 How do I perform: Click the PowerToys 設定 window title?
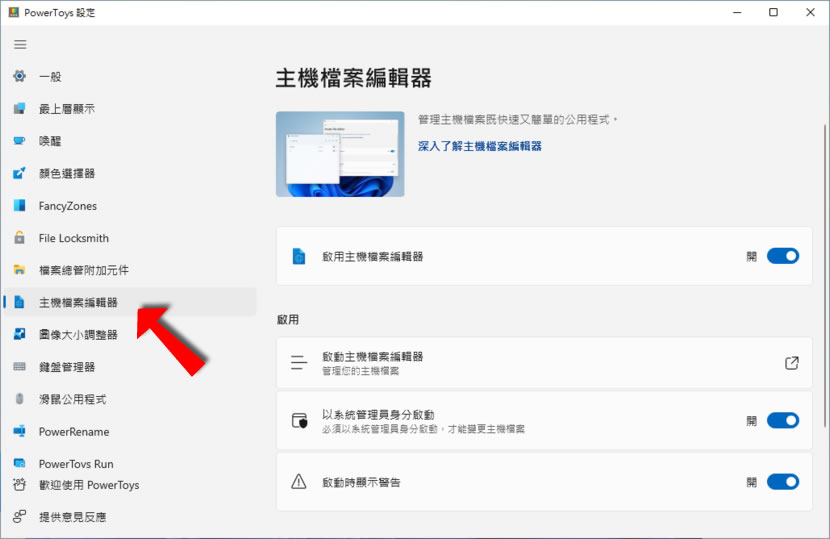tap(60, 13)
